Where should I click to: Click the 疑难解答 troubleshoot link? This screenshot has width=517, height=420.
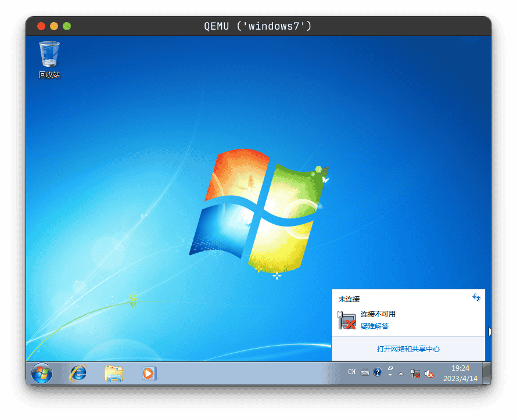(374, 326)
